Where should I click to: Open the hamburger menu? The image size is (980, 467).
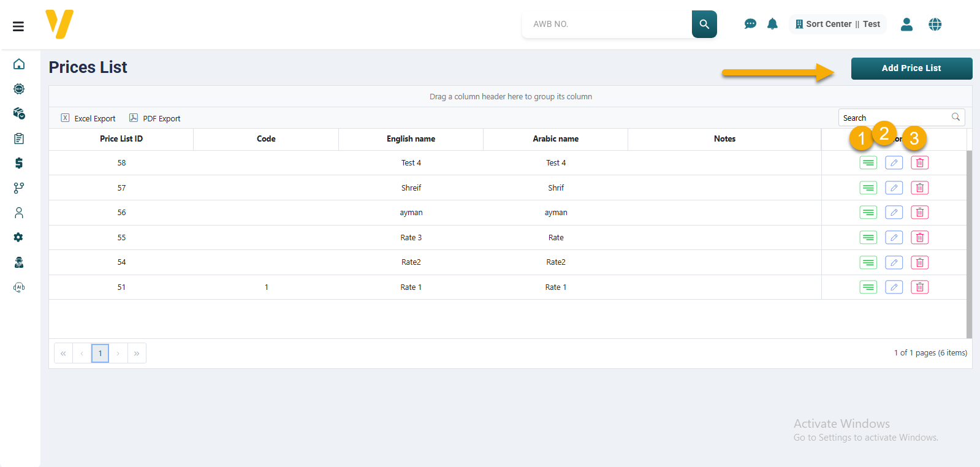tap(18, 26)
